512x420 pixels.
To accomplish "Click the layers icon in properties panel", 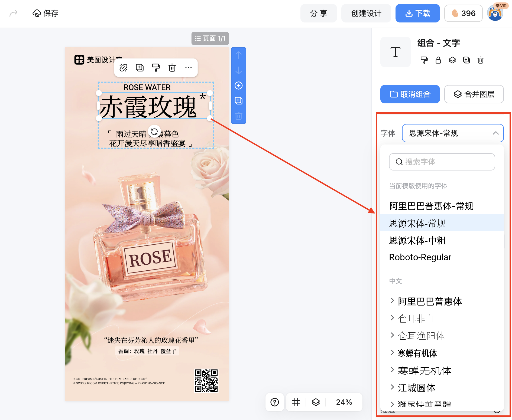I will coord(452,60).
